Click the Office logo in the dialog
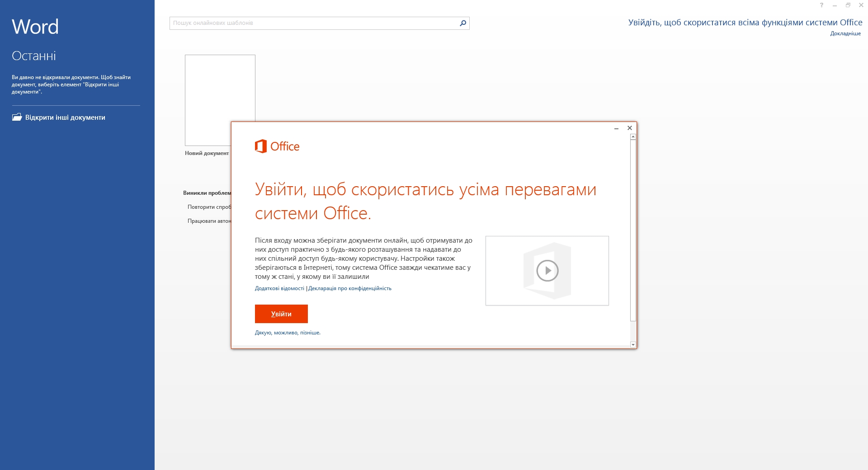Image resolution: width=868 pixels, height=470 pixels. [x=277, y=146]
